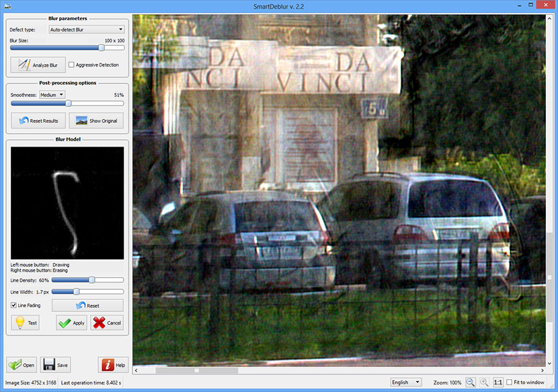Click the scroll up arrow
This screenshot has width=558, height=392.
[x=549, y=17]
